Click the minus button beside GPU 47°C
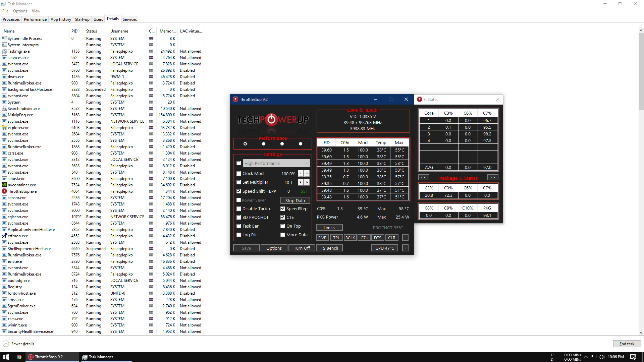Screen dimensions: 644x362 pos(405,248)
